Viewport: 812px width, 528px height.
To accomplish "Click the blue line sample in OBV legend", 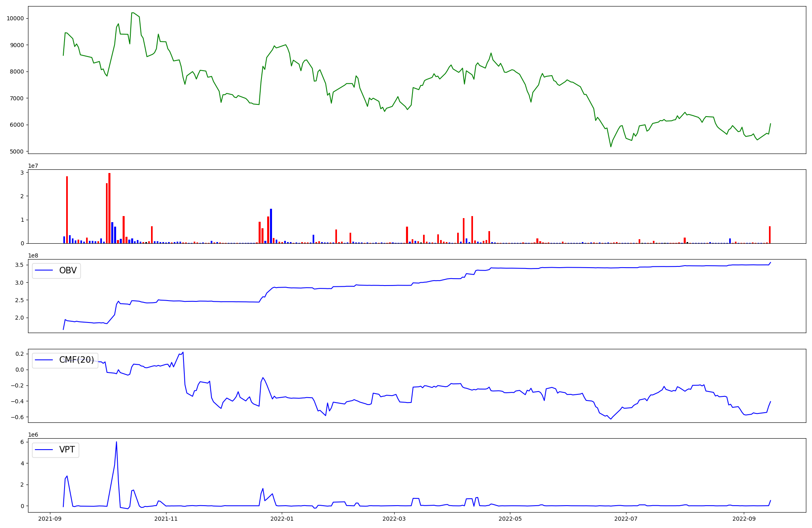I will (x=44, y=271).
